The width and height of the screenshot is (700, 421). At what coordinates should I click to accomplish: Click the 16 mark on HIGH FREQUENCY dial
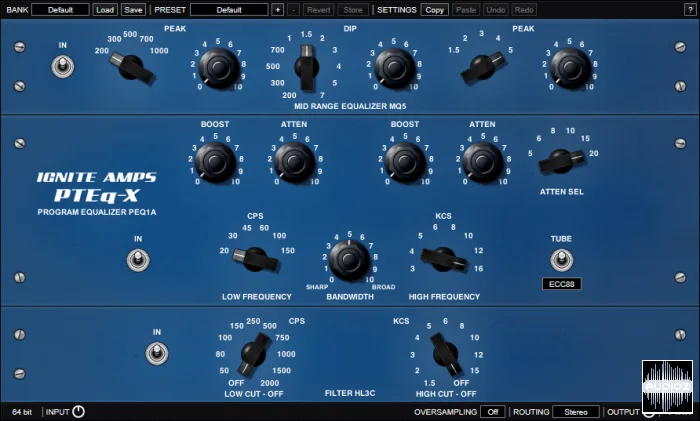[479, 268]
